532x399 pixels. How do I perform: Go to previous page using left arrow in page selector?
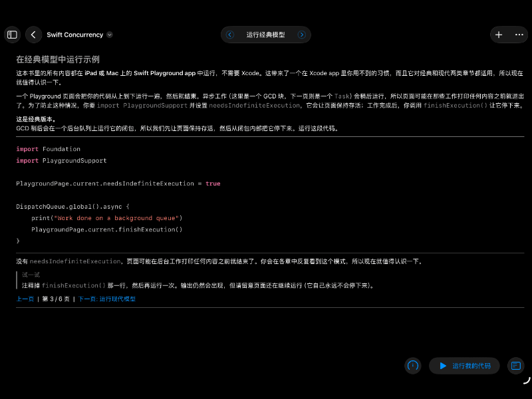[230, 35]
